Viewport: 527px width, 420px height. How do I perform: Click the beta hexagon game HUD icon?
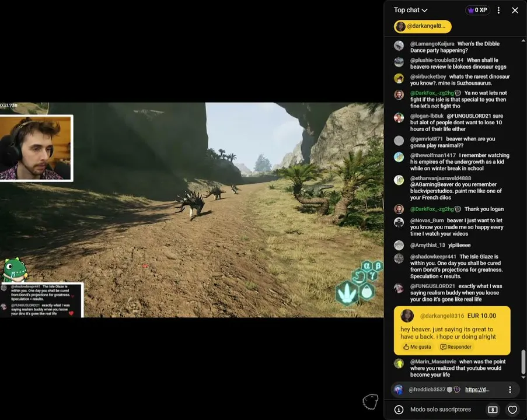coord(378,266)
